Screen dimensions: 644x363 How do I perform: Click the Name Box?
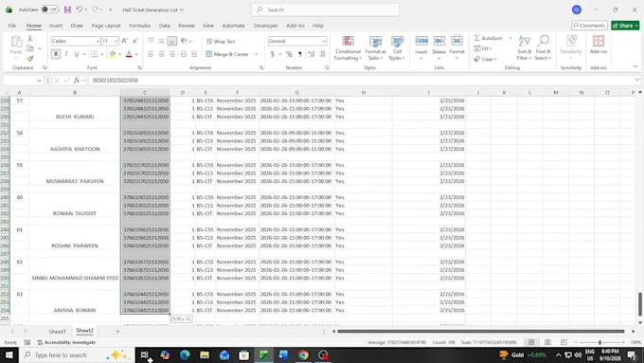23,81
